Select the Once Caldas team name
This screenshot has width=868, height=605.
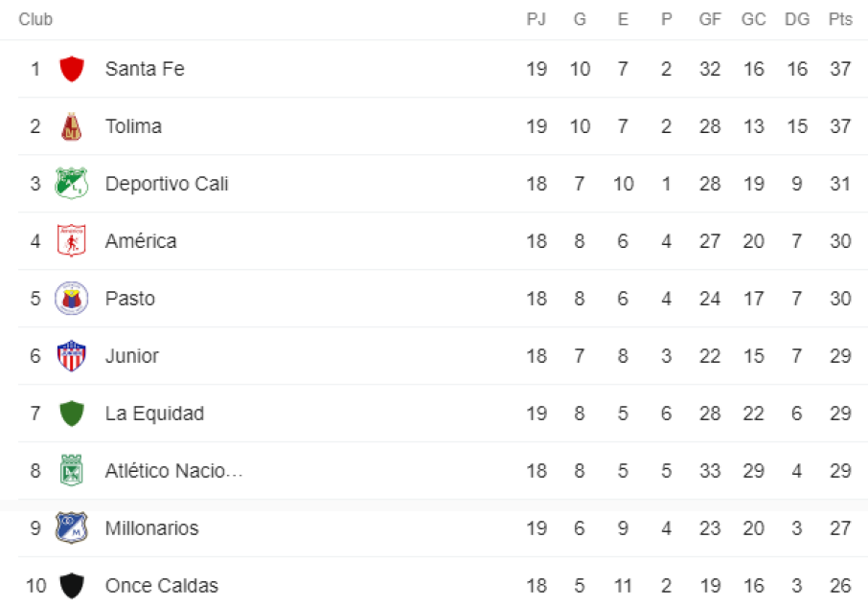[162, 586]
